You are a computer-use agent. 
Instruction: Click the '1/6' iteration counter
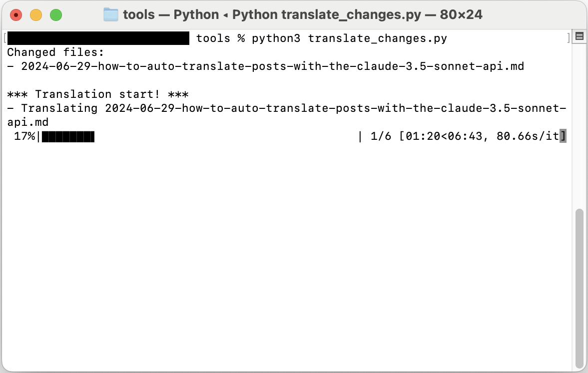pyautogui.click(x=381, y=136)
